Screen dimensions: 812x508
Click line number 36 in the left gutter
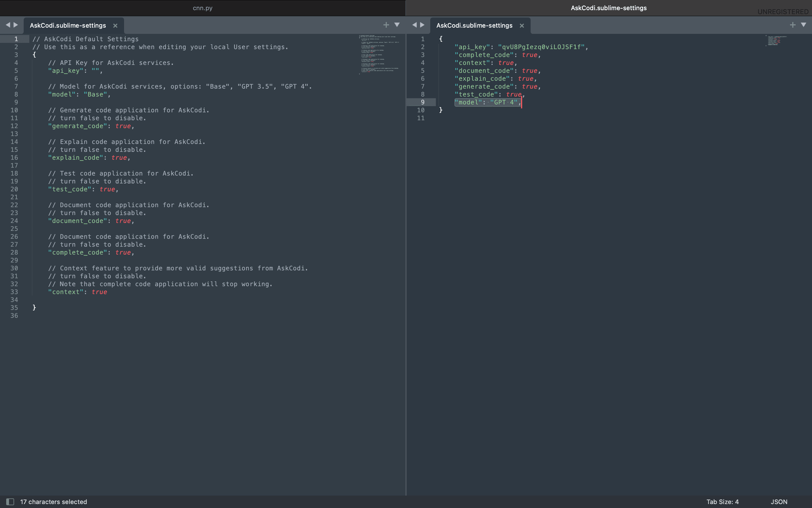point(14,316)
